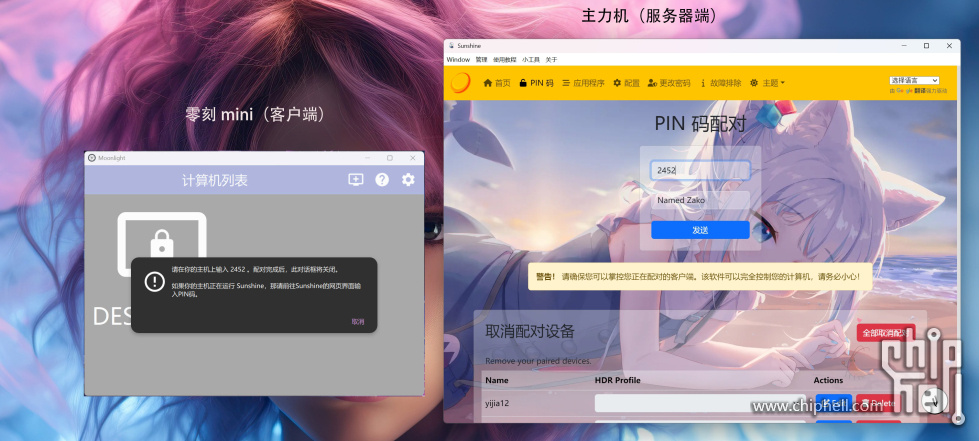Click the Sunshine app icon in title bar
The width and height of the screenshot is (979, 441).
[x=451, y=46]
